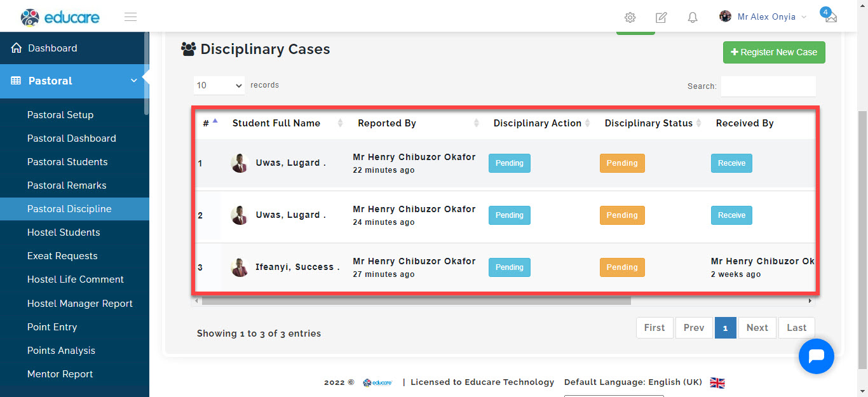This screenshot has width=868, height=397.
Task: Click orange Pending status in row 2
Action: coord(622,215)
